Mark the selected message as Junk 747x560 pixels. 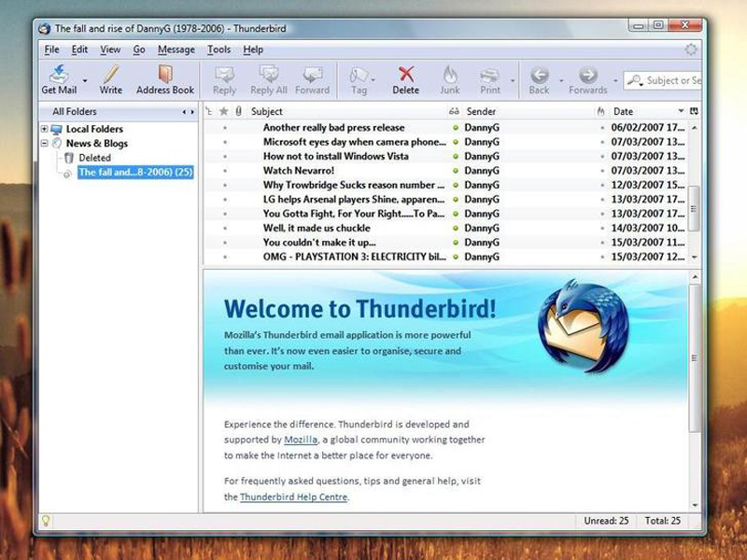[448, 77]
